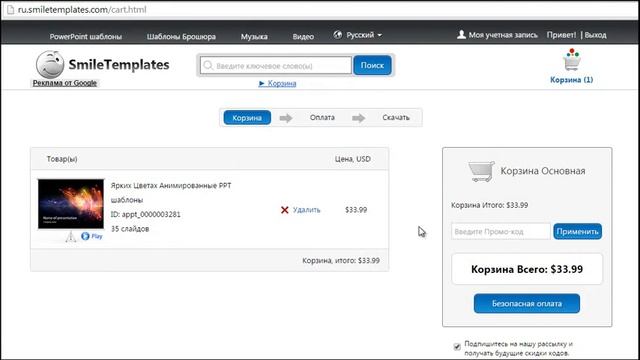Viewport: 640px width, 360px height.
Task: Click the Товар(ы) column header
Action: point(62,159)
